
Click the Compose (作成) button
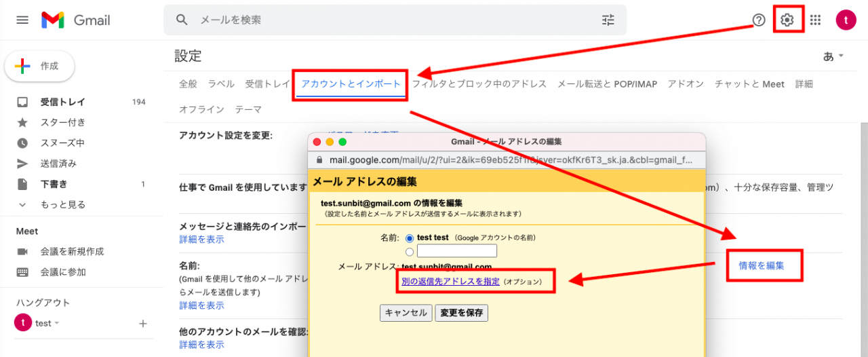39,66
